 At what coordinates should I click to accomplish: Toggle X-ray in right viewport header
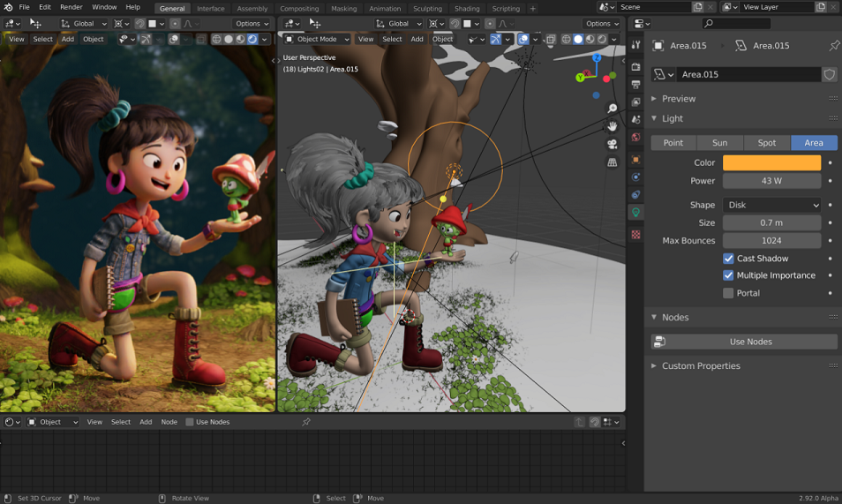[x=551, y=39]
